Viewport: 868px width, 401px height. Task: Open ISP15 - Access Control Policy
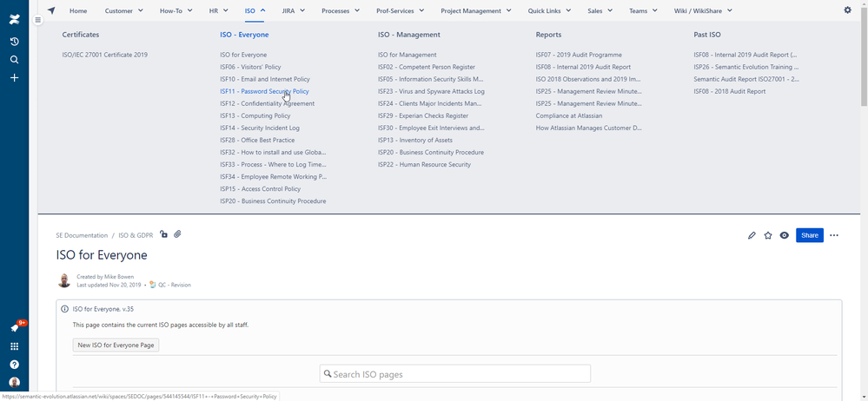click(260, 188)
